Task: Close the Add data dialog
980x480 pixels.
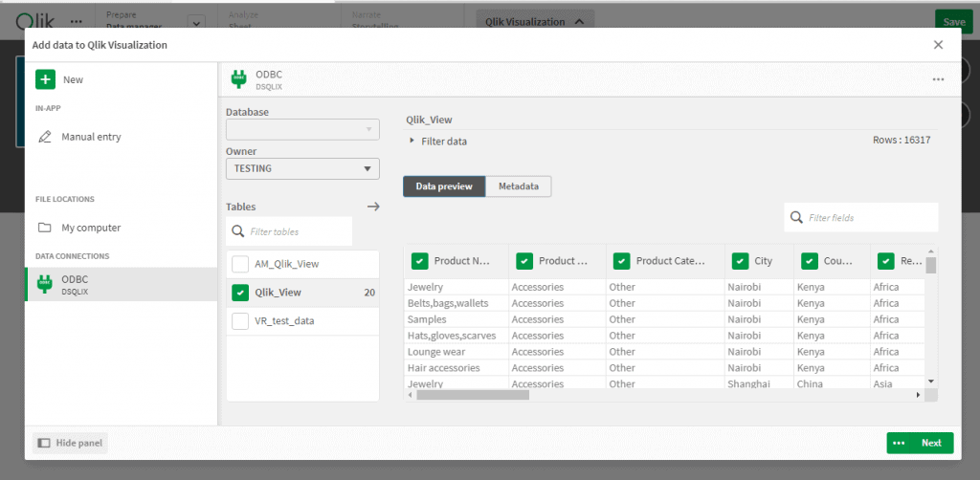Action: click(x=938, y=45)
